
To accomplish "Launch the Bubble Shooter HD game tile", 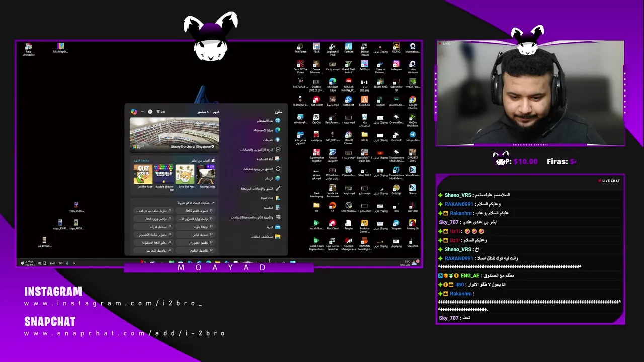I will click(x=164, y=177).
